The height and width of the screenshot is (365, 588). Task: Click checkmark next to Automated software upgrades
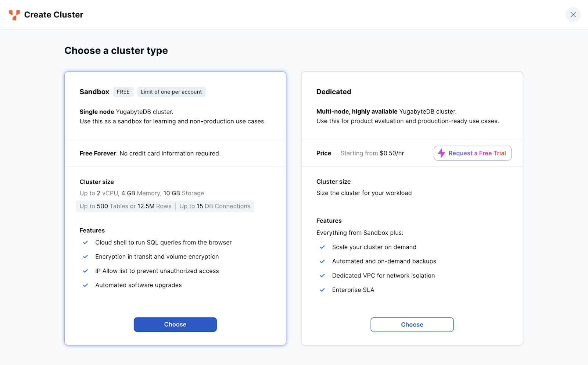tap(85, 285)
